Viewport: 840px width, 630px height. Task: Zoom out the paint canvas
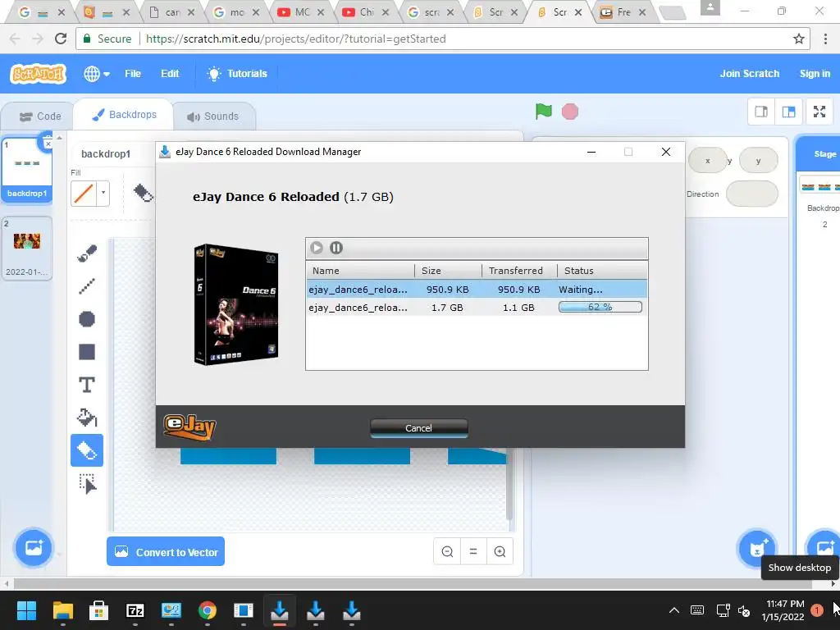coord(447,552)
